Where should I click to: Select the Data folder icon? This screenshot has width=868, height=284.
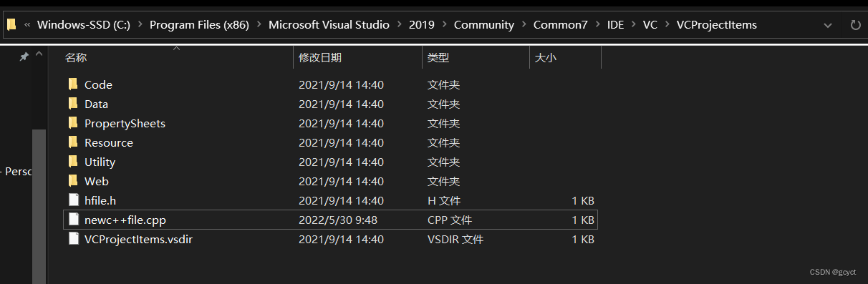[72, 104]
